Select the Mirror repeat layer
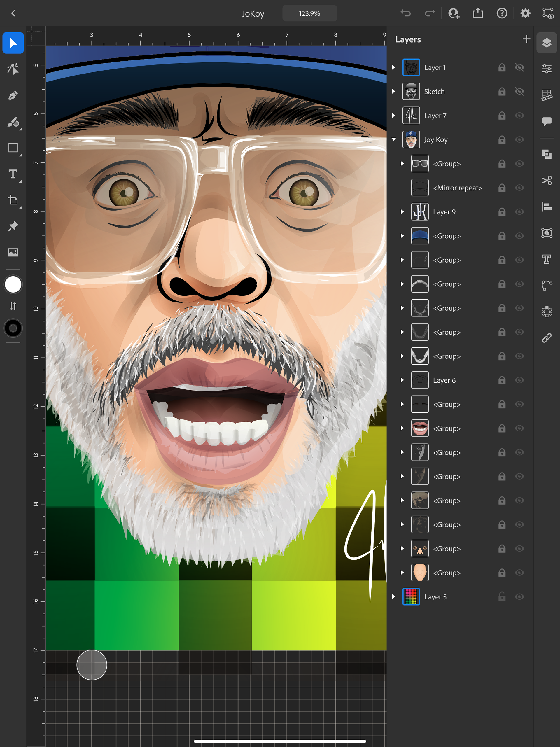This screenshot has height=747, width=560. pos(457,188)
